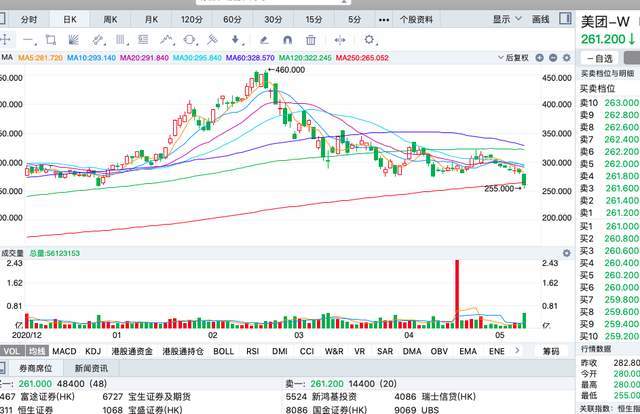Select the crosshair move cursor tool
The image size is (640, 414).
[5, 40]
